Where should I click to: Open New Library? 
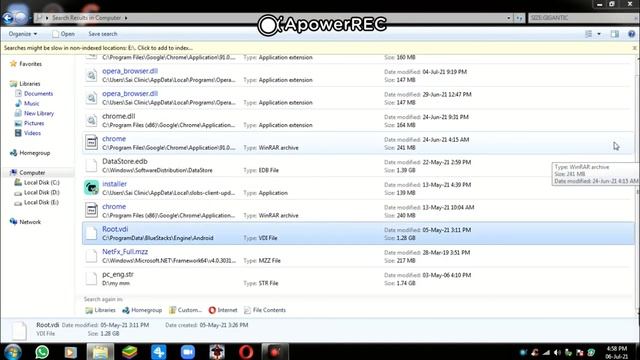(38, 113)
